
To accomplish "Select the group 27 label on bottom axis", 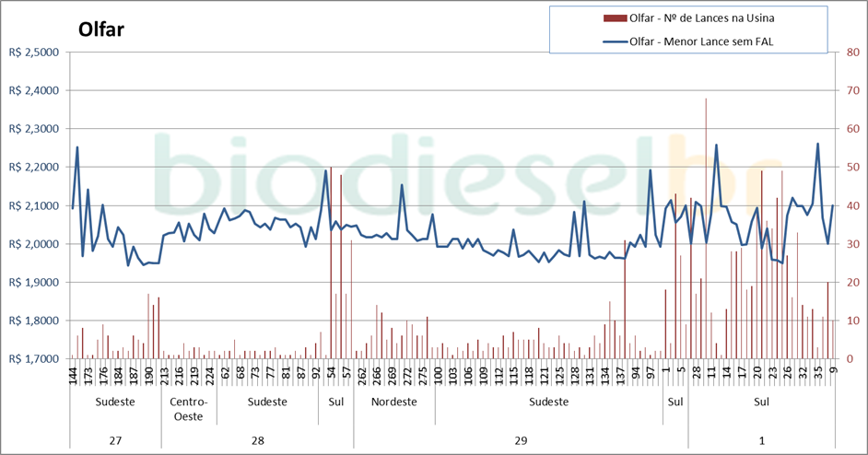I will pos(115,440).
